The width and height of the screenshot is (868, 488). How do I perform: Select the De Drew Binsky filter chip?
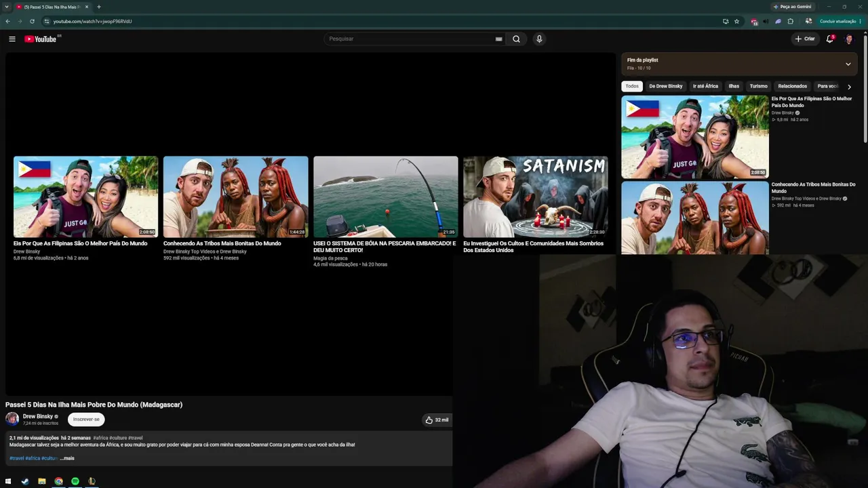(x=666, y=86)
